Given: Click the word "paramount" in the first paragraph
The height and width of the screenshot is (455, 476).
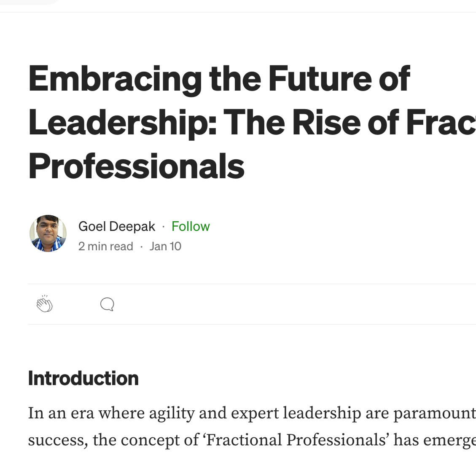Looking at the screenshot, I should [x=434, y=413].
